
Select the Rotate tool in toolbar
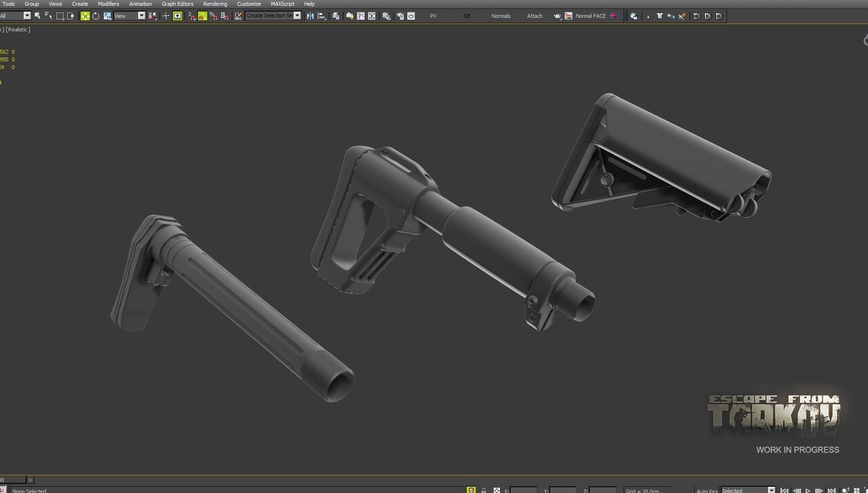[x=96, y=16]
